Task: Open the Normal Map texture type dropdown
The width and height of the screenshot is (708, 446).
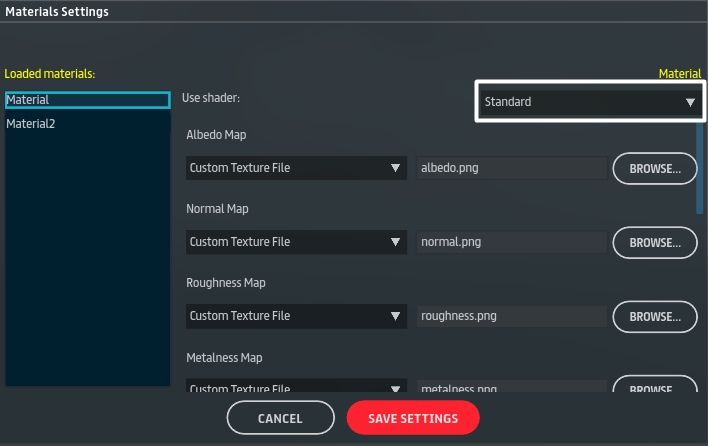Action: click(x=295, y=242)
